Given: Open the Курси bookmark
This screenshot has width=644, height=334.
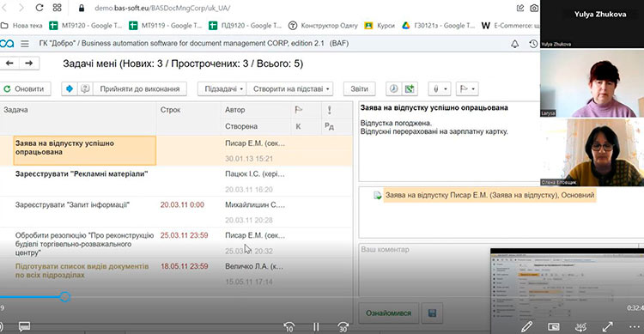Looking at the screenshot, I should coord(380,26).
